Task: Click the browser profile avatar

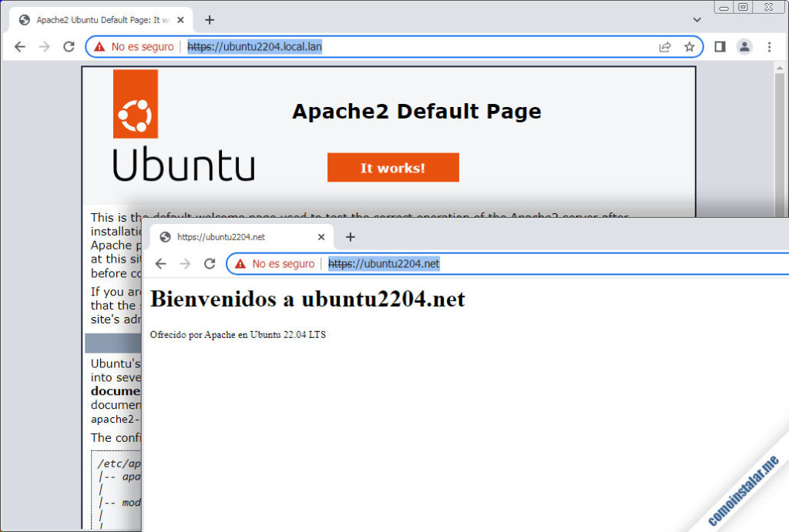Action: [744, 46]
